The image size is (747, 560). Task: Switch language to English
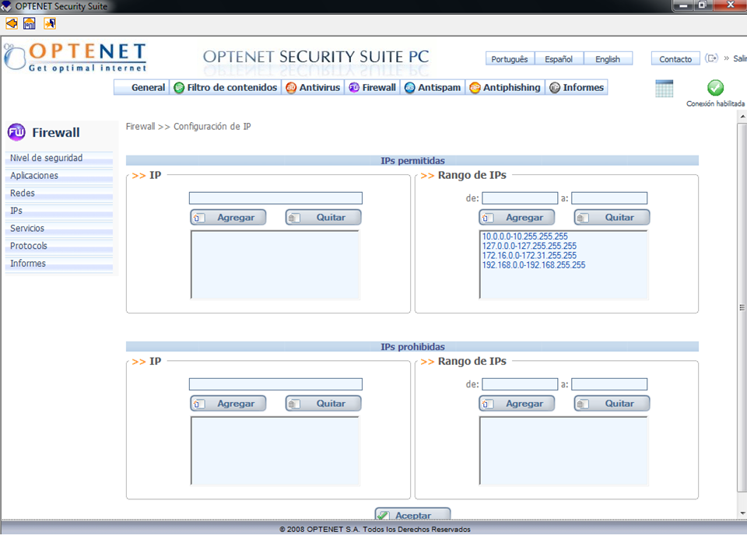tap(608, 59)
